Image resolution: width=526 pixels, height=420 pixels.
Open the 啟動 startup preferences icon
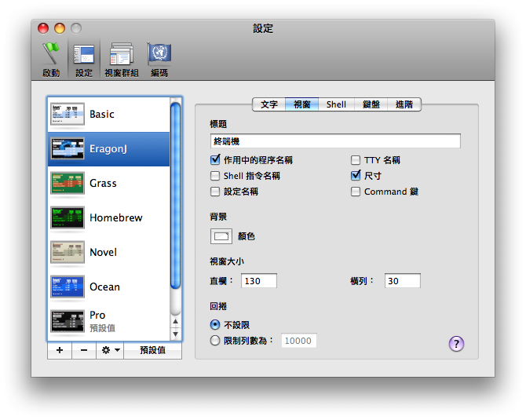coord(51,59)
